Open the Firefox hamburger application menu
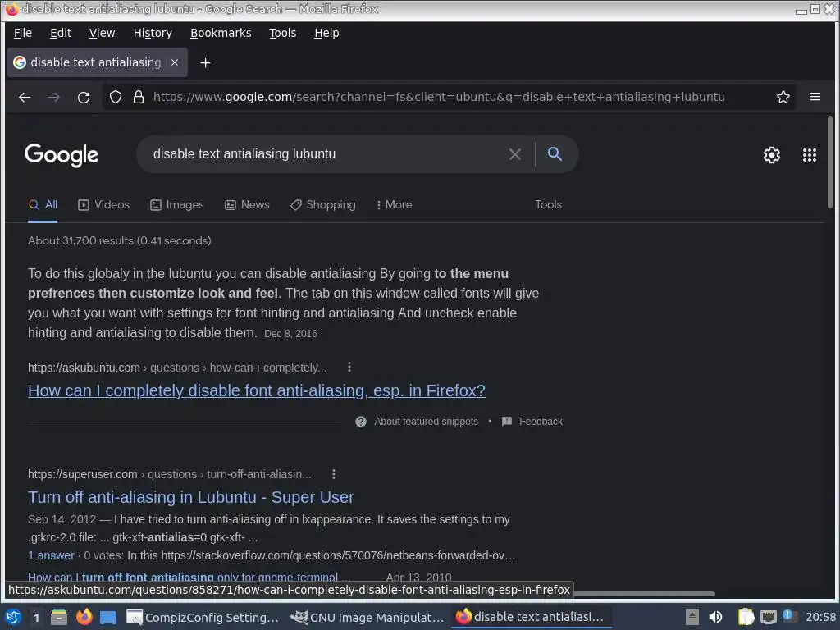The width and height of the screenshot is (840, 630). [x=815, y=97]
